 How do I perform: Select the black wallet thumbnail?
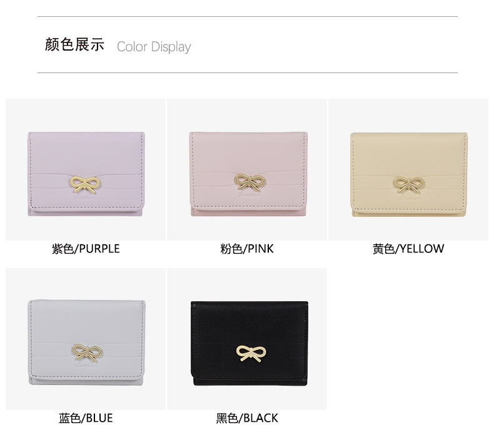(247, 339)
